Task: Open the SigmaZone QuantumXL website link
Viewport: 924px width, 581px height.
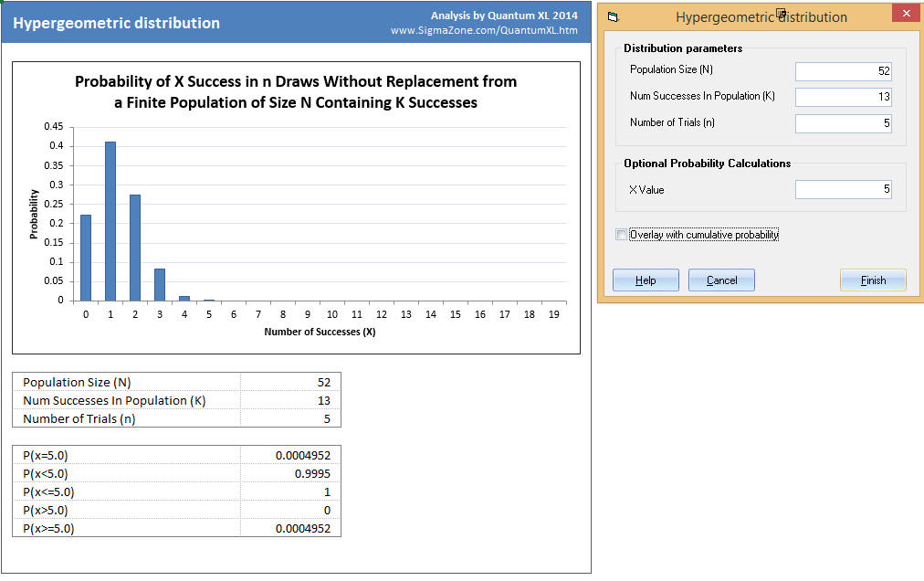Action: (484, 30)
